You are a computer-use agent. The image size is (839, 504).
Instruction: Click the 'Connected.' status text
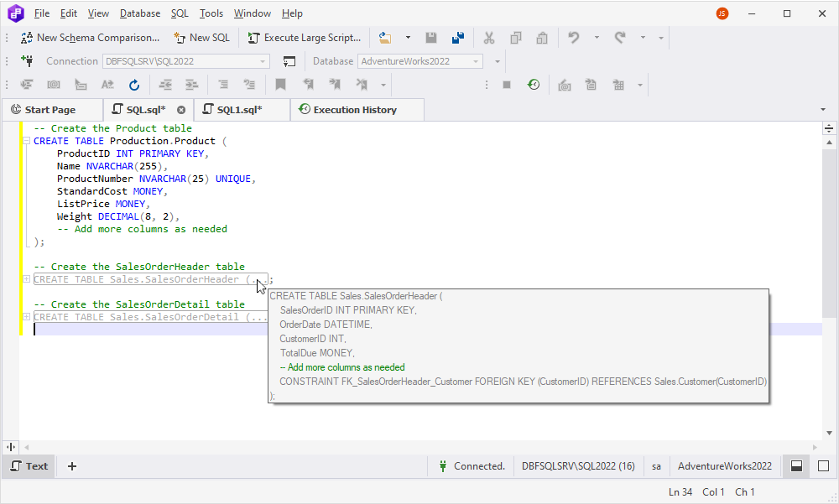[479, 466]
